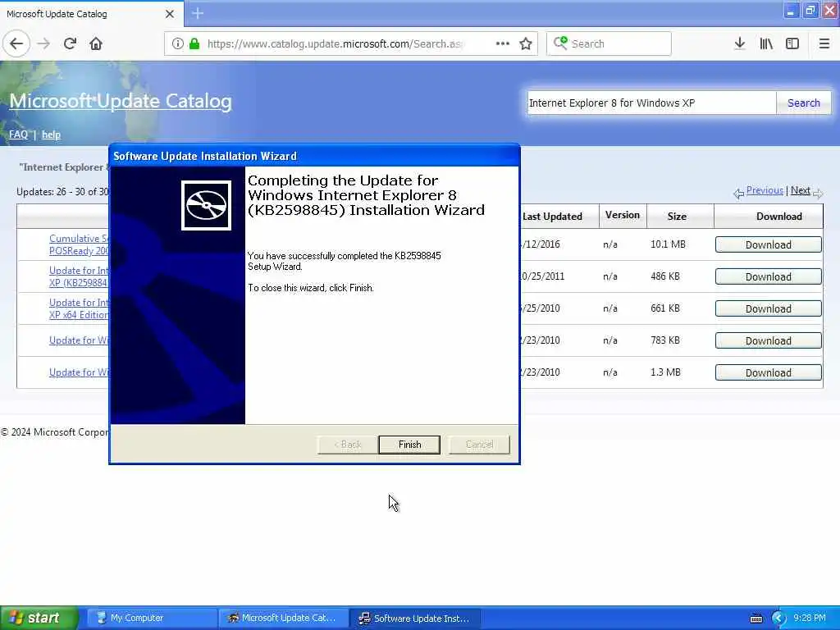Go back using Firefox back arrow

(16, 44)
